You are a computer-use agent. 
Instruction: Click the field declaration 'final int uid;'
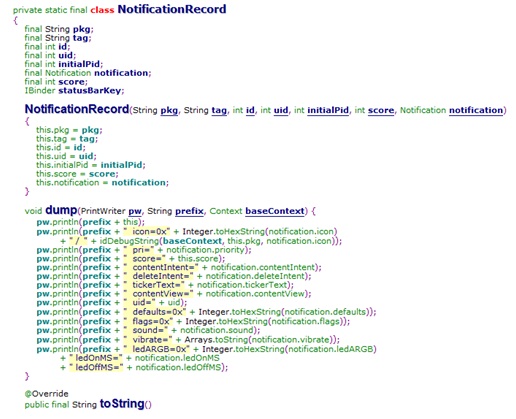[x=50, y=55]
